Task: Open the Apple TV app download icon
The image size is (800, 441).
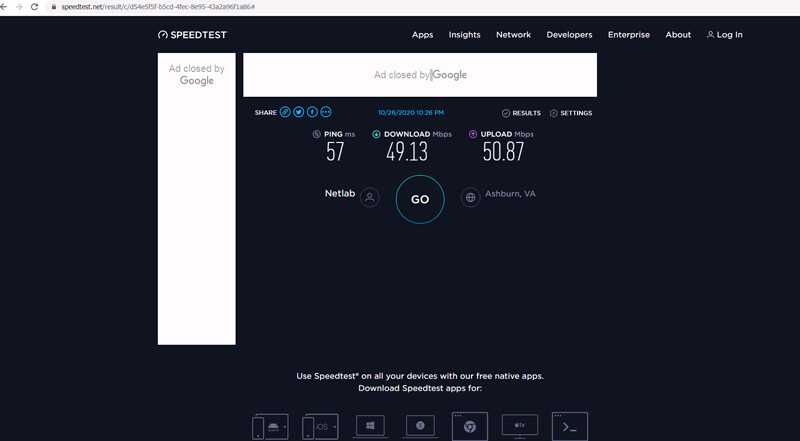Action: click(520, 426)
